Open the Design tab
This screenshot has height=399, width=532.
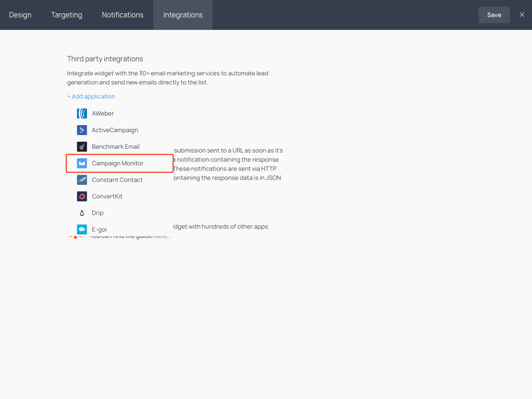[20, 15]
